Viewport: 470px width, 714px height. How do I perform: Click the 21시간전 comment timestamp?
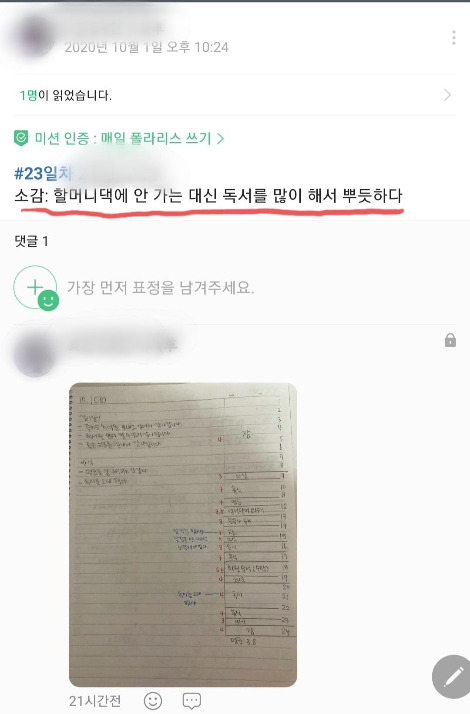tap(95, 700)
